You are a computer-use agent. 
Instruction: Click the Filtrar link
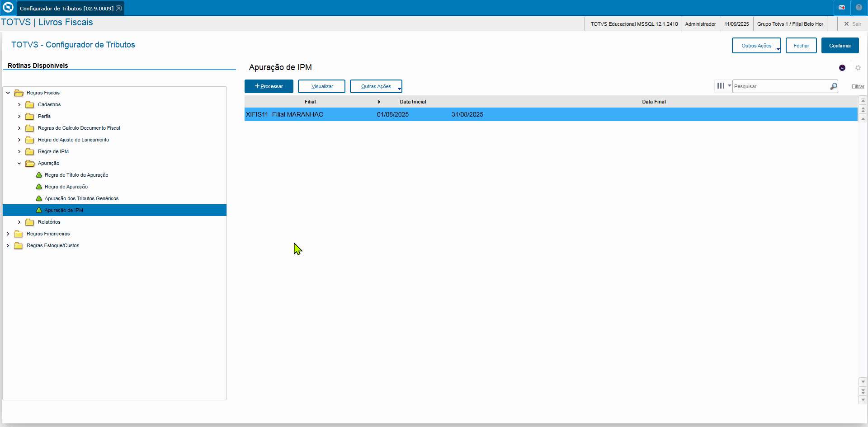point(858,86)
